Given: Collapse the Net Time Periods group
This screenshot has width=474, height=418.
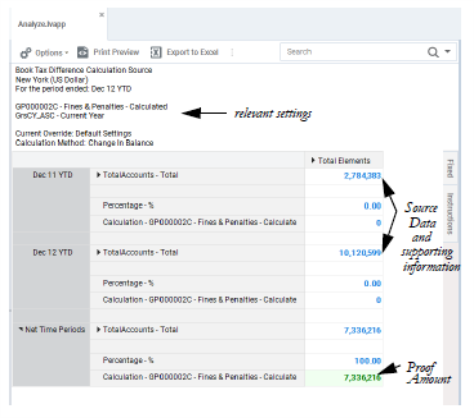Looking at the screenshot, I should [x=21, y=329].
